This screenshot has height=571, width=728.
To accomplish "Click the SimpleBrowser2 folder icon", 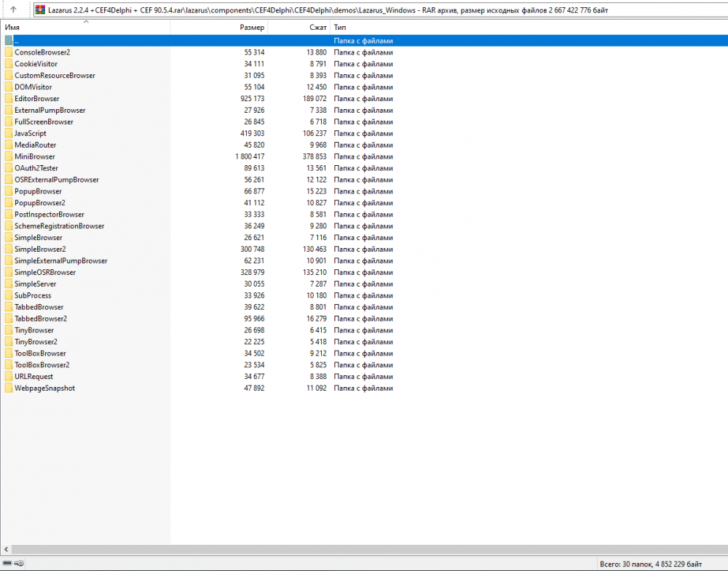I will coord(9,249).
